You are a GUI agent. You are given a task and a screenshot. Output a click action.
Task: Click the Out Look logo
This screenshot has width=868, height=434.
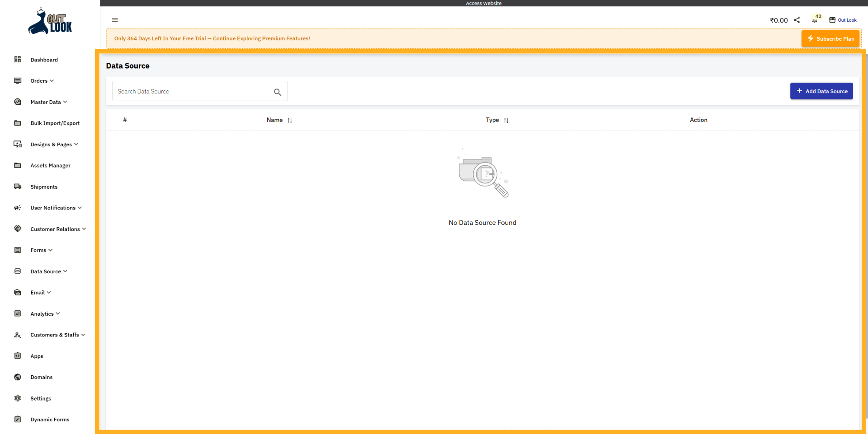(x=50, y=21)
